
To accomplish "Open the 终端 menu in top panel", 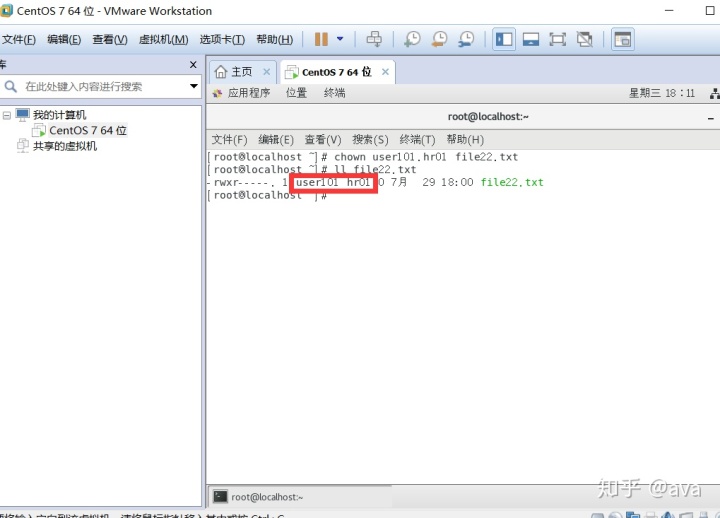I will pos(334,93).
